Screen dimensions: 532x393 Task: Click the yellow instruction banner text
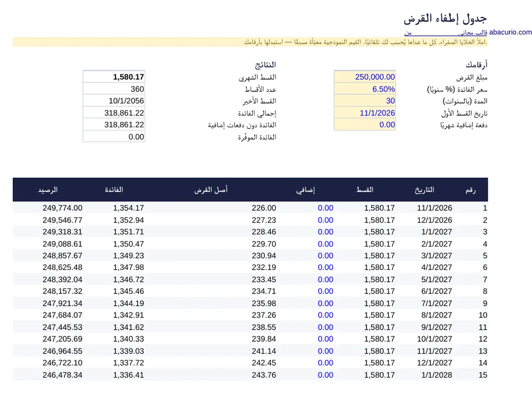point(365,42)
